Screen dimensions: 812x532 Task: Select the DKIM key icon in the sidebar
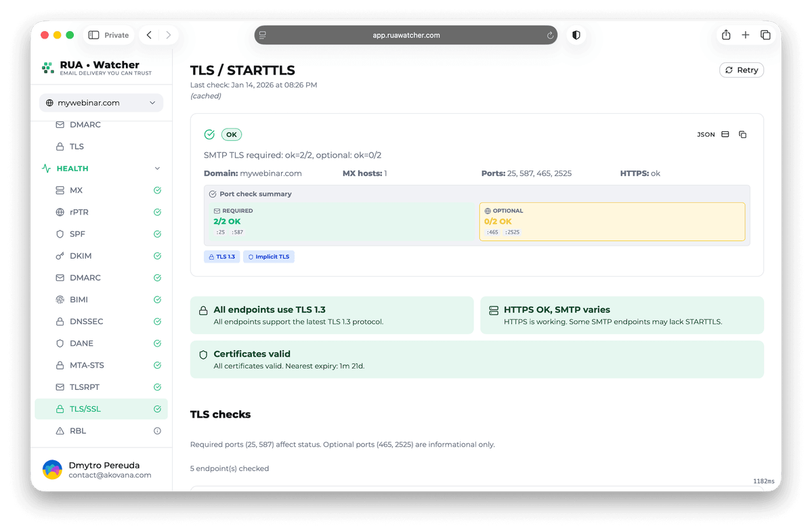click(60, 256)
